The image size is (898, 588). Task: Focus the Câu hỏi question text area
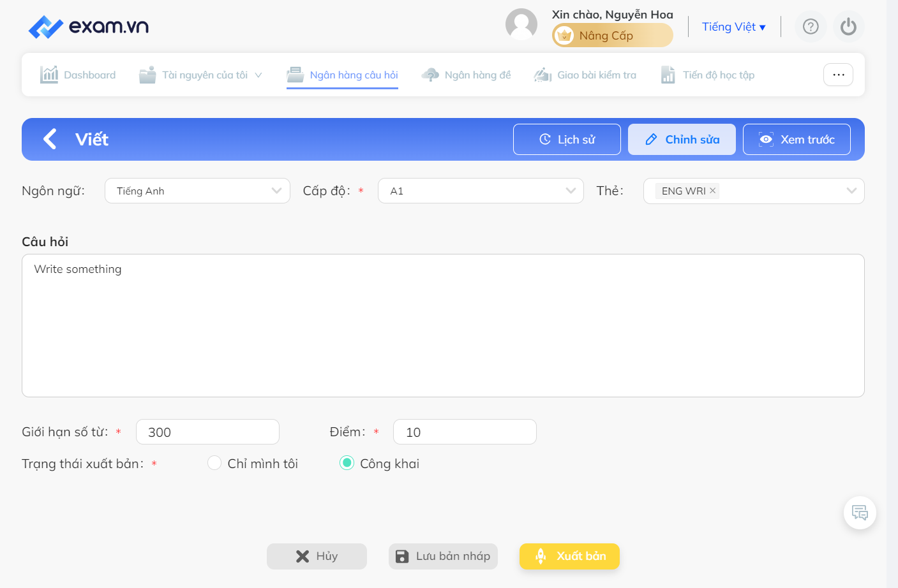[x=443, y=326]
